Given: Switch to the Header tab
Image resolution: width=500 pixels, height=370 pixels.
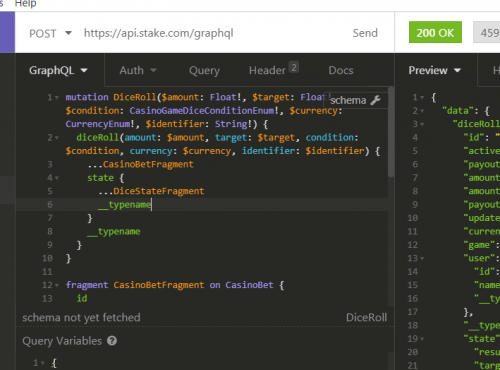Looking at the screenshot, I should (273, 70).
